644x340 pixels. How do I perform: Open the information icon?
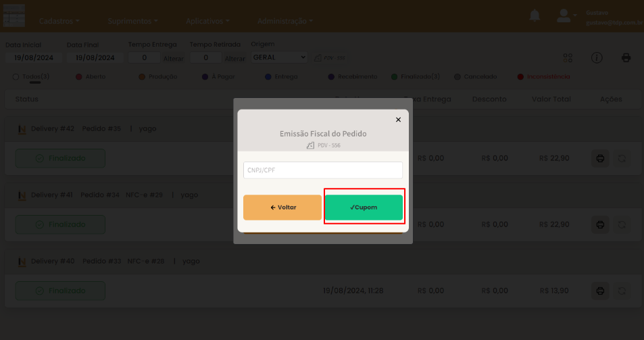coord(597,58)
